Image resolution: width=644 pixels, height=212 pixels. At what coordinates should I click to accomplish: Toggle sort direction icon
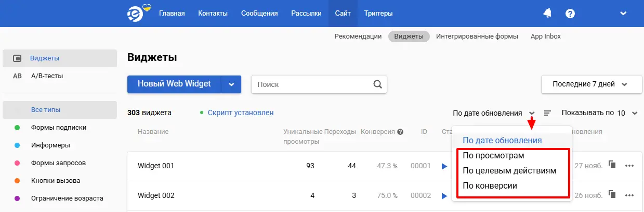click(547, 113)
